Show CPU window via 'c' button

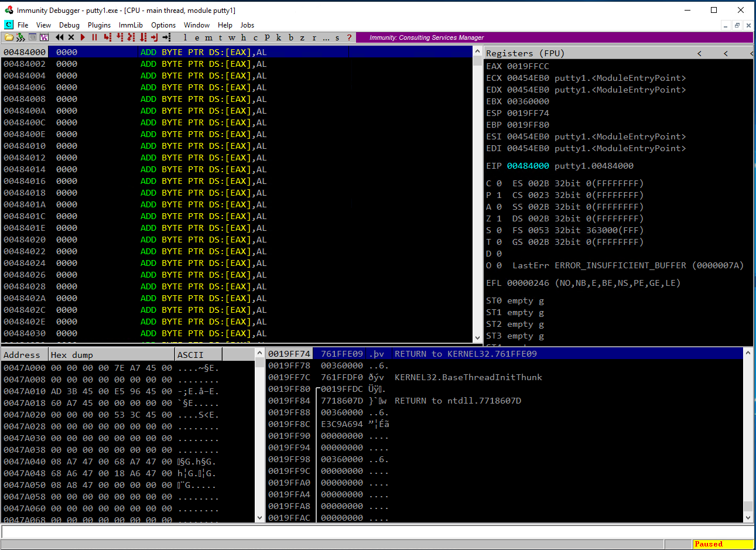pos(255,37)
